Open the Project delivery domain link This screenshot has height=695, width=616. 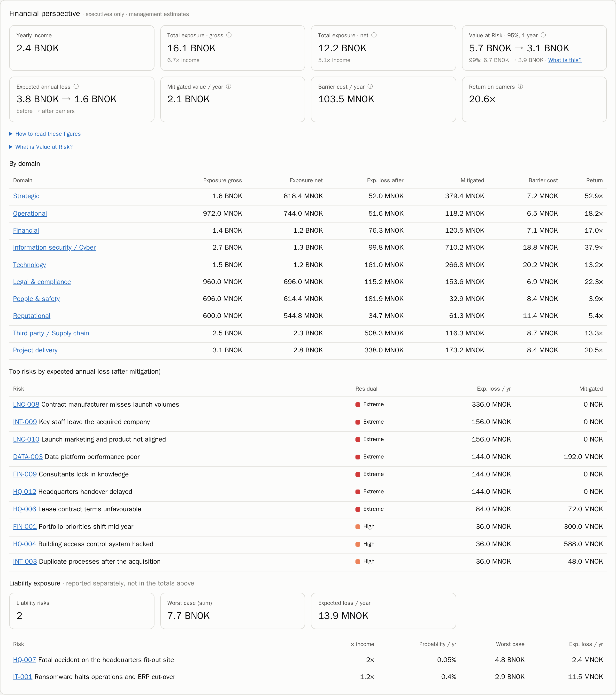35,350
